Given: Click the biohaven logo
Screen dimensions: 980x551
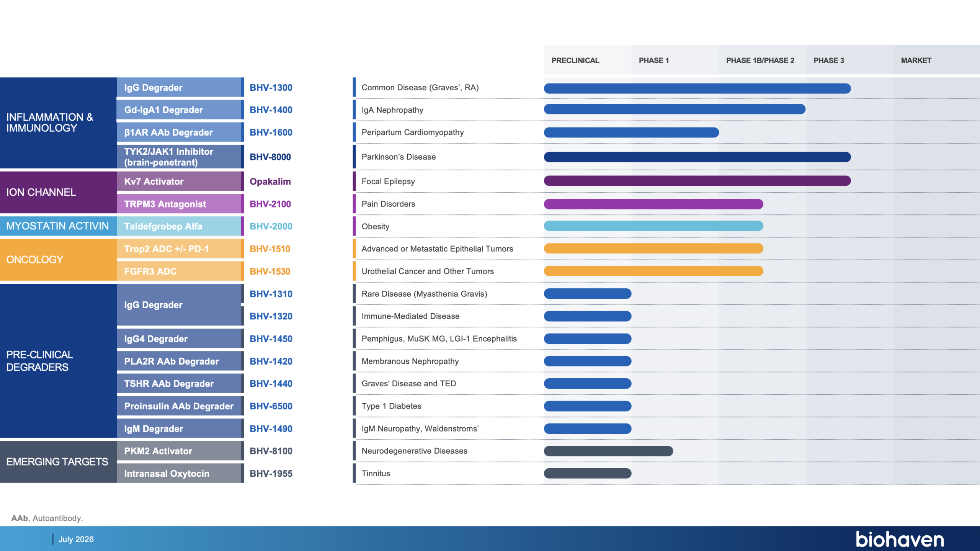Looking at the screenshot, I should click(x=900, y=539).
